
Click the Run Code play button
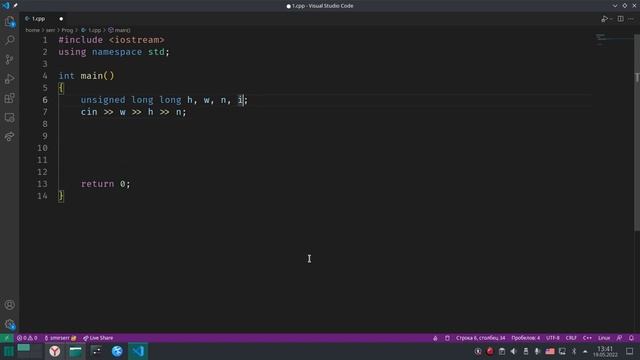click(604, 19)
